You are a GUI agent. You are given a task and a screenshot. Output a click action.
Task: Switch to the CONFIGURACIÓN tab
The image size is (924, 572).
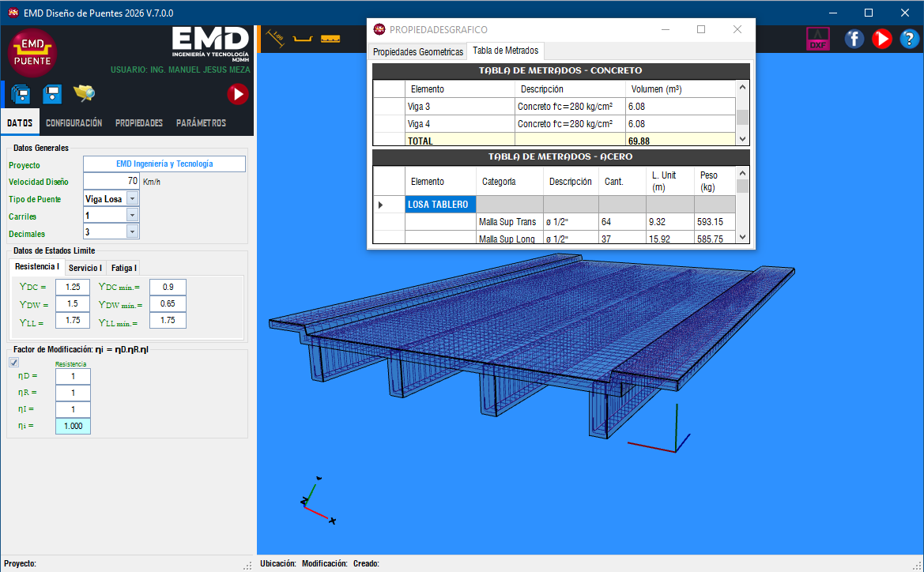click(x=74, y=123)
